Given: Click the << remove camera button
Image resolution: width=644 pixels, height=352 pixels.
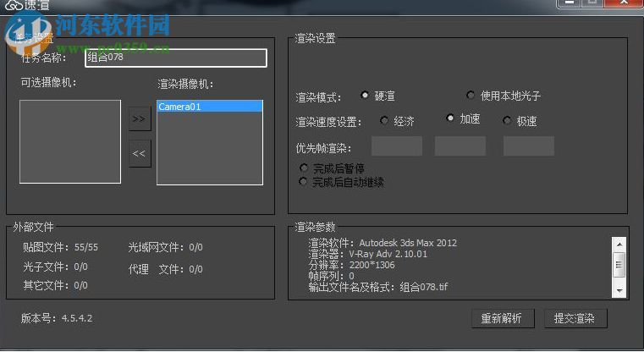Looking at the screenshot, I should click(x=140, y=153).
